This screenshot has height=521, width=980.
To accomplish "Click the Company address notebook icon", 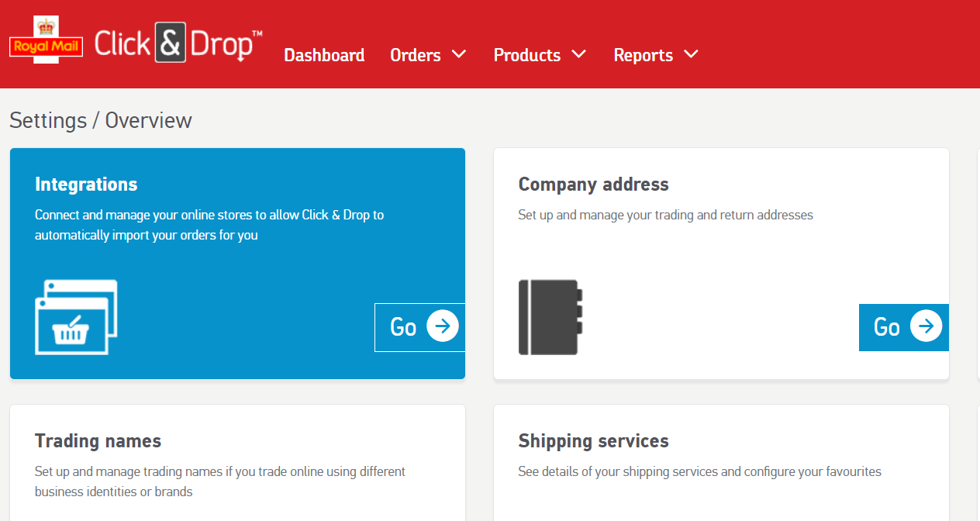I will pyautogui.click(x=550, y=317).
